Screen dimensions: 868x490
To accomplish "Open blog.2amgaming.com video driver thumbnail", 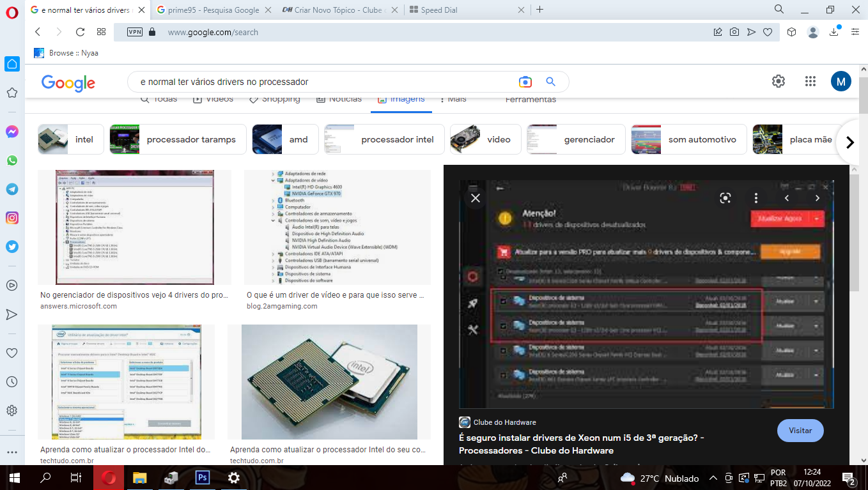I will 337,227.
